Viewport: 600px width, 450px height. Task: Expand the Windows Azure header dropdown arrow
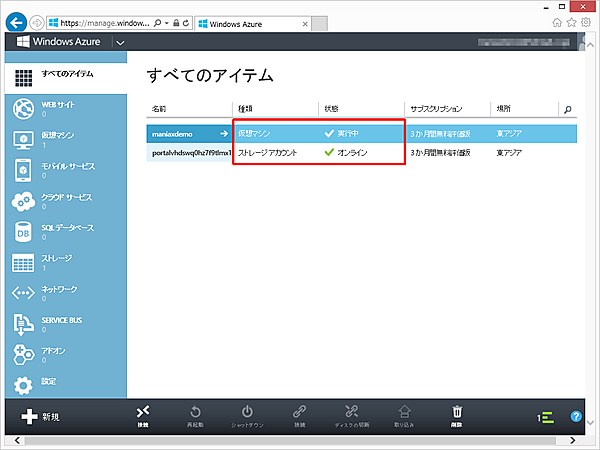point(120,43)
